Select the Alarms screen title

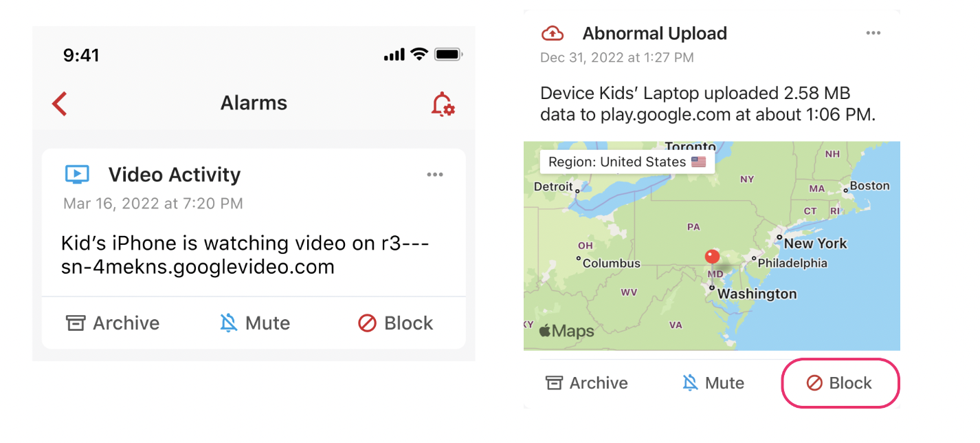coord(254,103)
